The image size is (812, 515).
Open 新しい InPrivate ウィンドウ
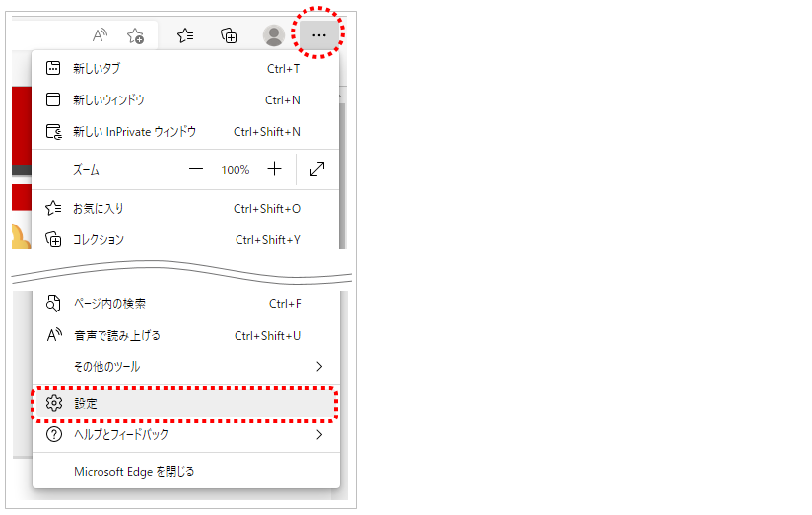coord(134,132)
